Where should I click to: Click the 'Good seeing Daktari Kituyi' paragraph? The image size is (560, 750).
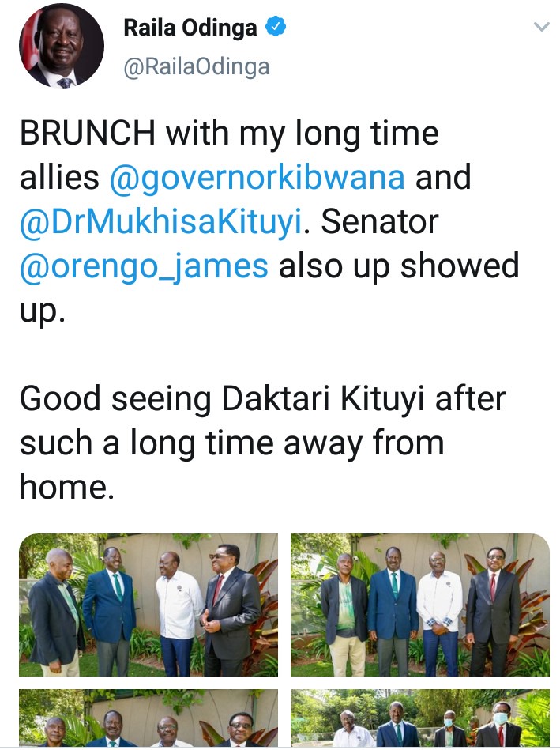point(262,443)
